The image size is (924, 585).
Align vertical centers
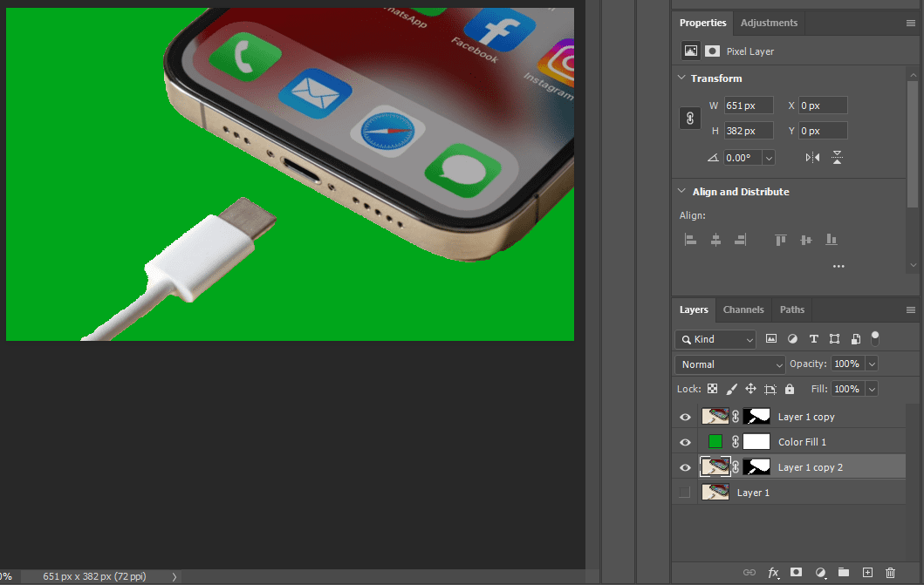pyautogui.click(x=806, y=240)
